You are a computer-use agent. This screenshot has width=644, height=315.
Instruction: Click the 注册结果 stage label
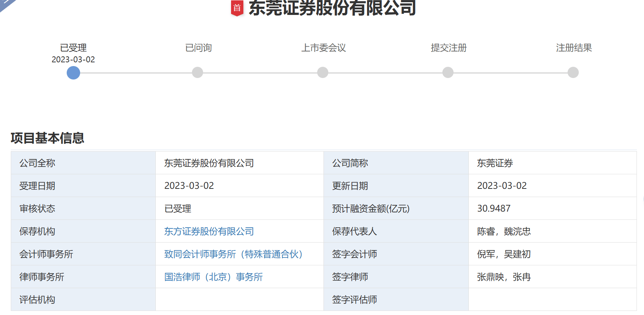tap(574, 48)
